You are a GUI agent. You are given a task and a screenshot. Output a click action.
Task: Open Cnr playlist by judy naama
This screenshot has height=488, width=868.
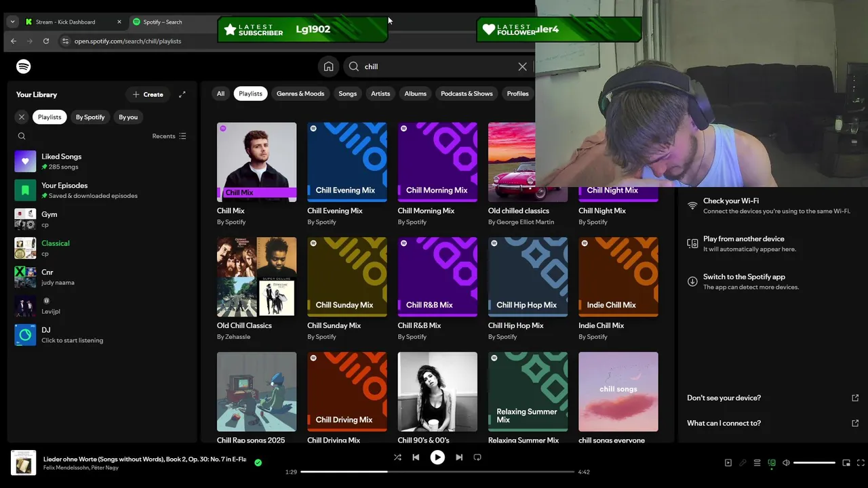(102, 277)
